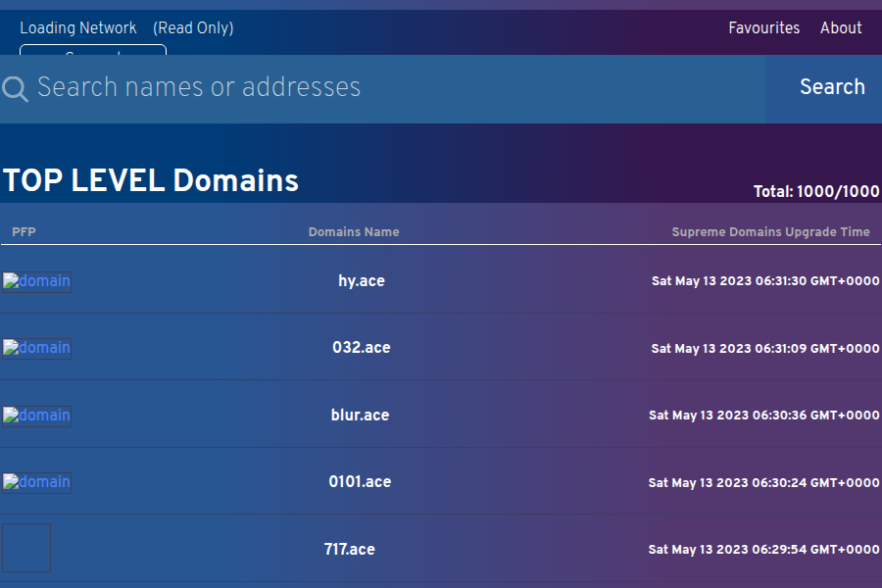Open the blur.ace domain entry

(x=362, y=416)
